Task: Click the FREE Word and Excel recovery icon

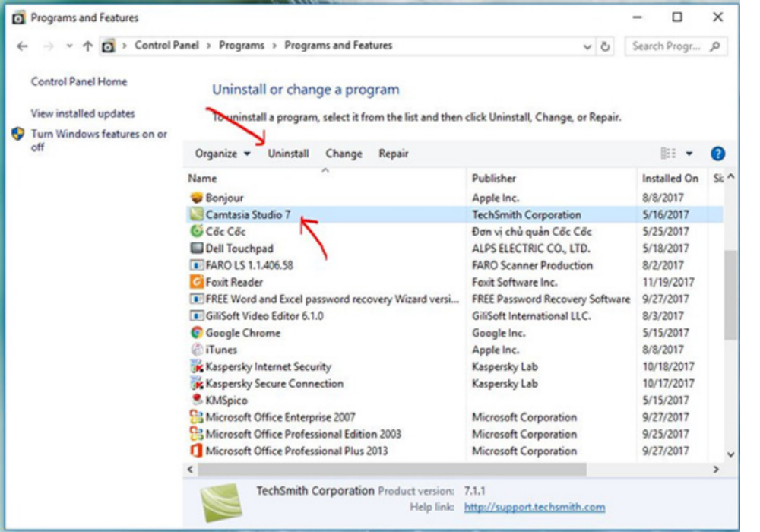Action: (x=196, y=299)
